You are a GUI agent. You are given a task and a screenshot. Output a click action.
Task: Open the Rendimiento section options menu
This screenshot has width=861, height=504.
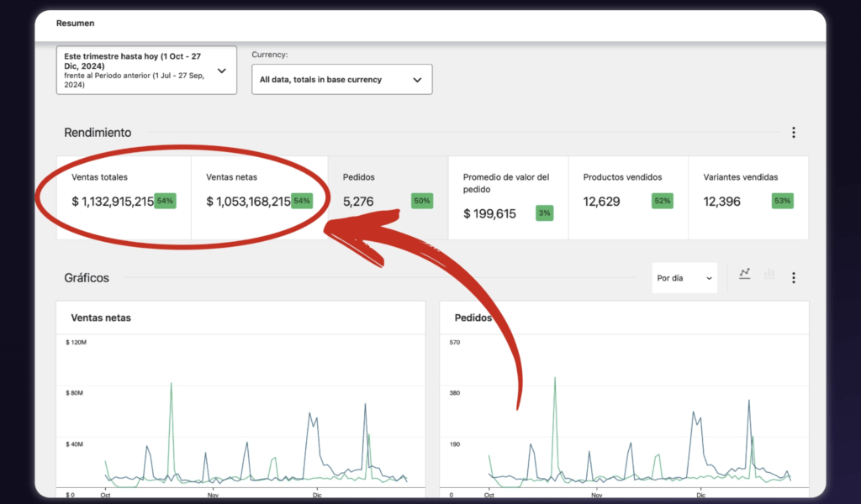793,133
